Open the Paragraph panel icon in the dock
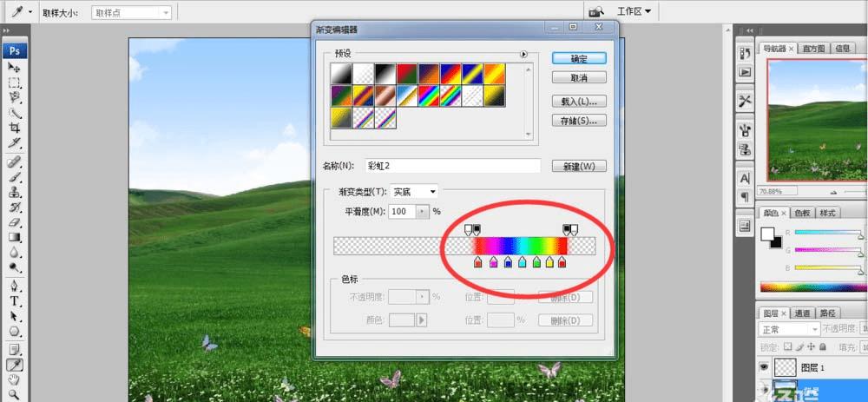 coord(745,196)
